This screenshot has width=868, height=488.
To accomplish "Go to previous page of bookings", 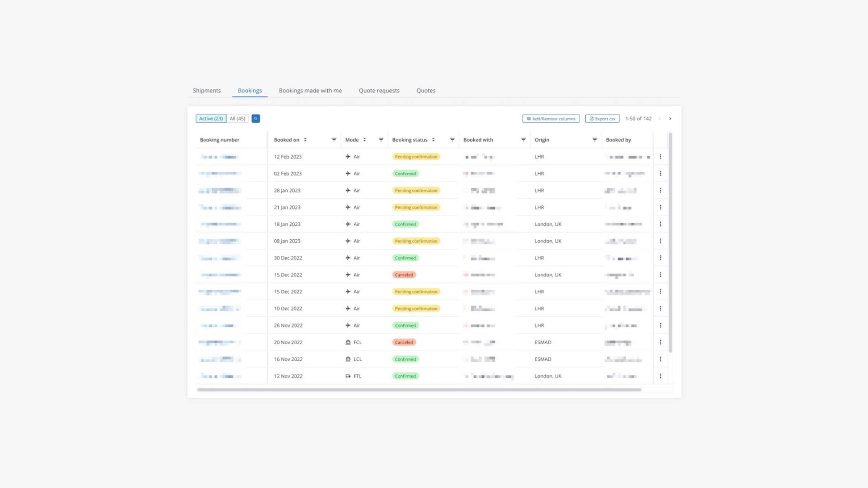I will pyautogui.click(x=659, y=118).
